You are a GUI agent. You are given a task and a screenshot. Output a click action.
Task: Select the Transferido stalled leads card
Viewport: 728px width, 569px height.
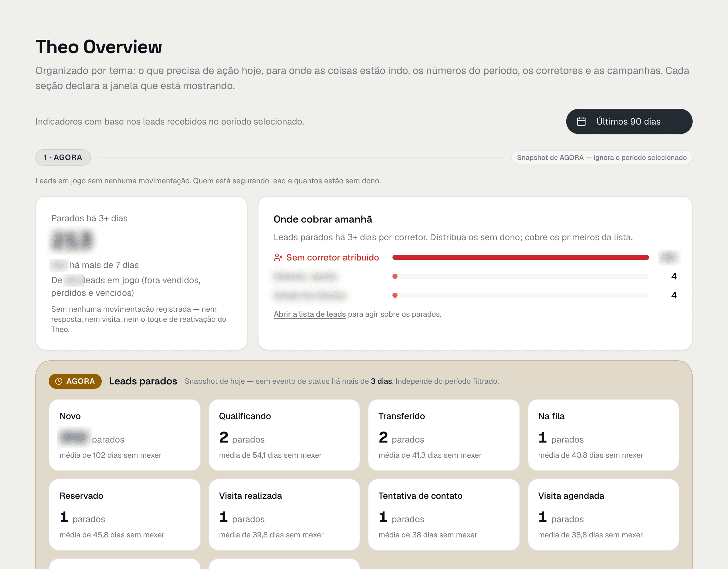pyautogui.click(x=444, y=435)
